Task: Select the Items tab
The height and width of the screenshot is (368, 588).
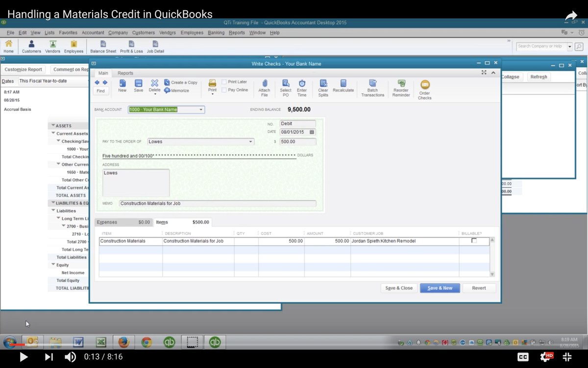Action: tap(182, 222)
